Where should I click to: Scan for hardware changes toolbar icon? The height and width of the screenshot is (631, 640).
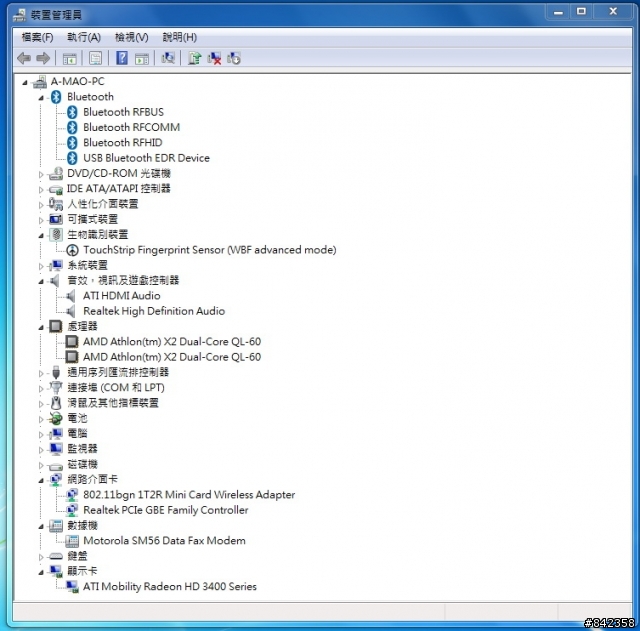[x=168, y=58]
